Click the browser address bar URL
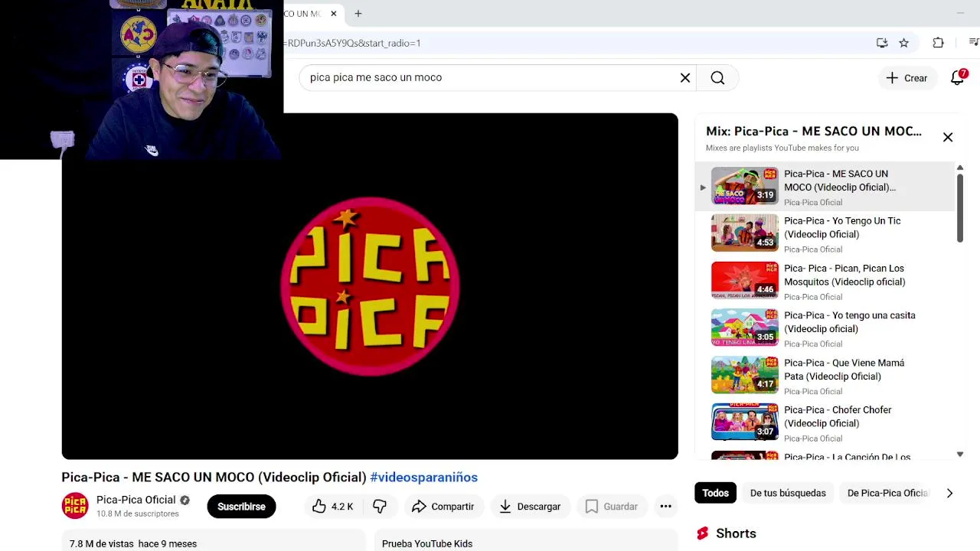Image resolution: width=980 pixels, height=551 pixels. (x=354, y=44)
